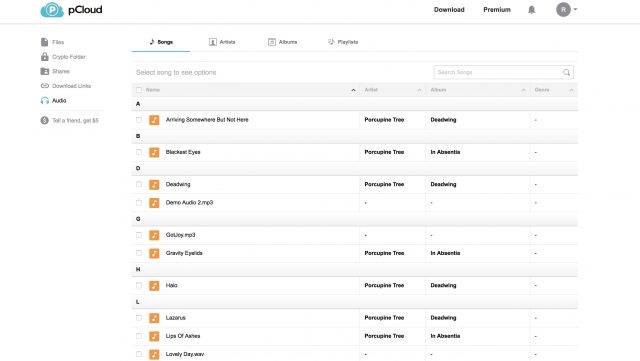The image size is (640, 361).
Task: Check the GotJoy.mp3 checkbox
Action: click(139, 235)
